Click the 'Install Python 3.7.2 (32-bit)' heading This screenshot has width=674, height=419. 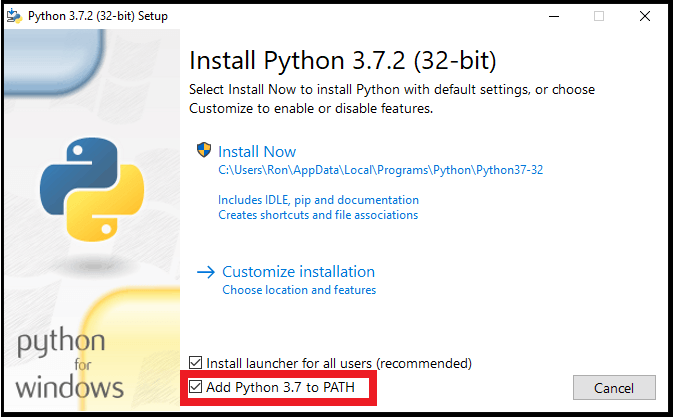pos(342,59)
